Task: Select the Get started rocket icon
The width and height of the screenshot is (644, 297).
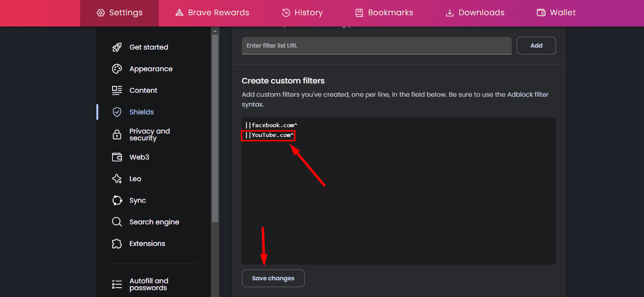Action: 117,47
